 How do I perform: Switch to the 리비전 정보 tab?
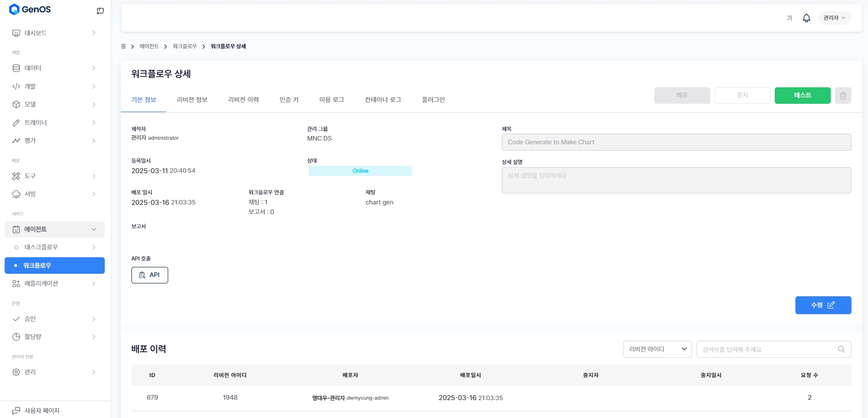click(192, 100)
